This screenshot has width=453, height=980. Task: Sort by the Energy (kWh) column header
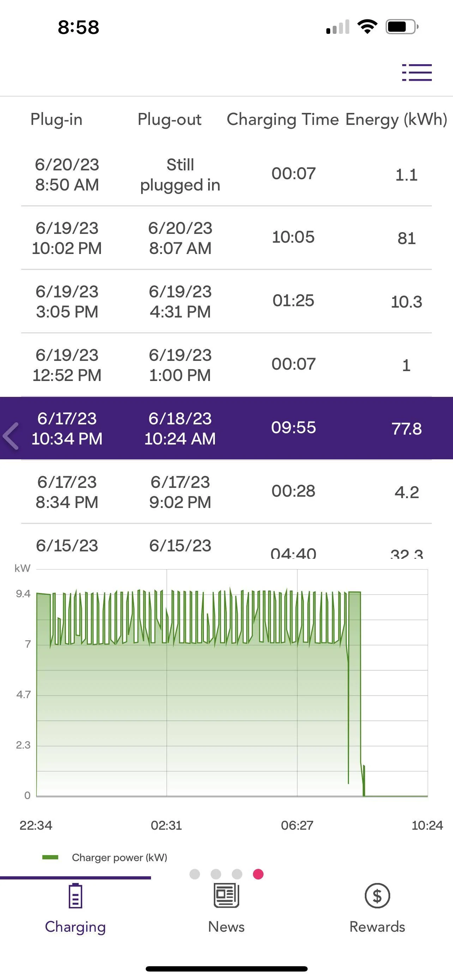click(x=396, y=120)
